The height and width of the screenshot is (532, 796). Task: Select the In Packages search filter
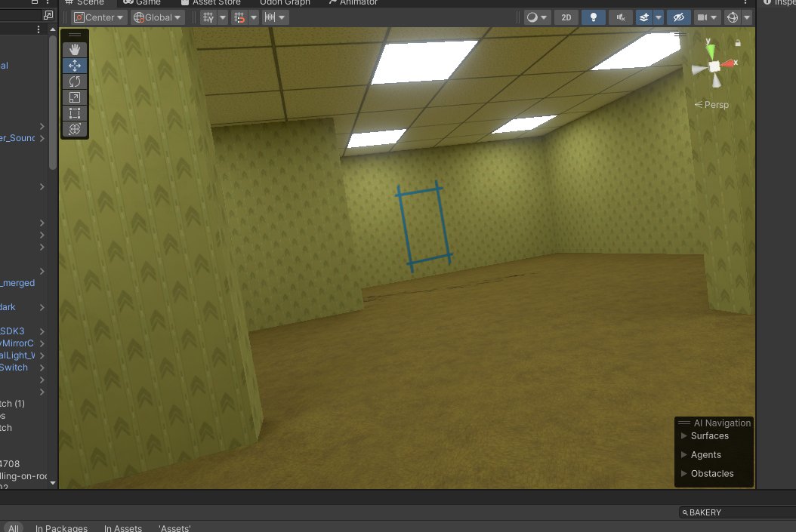[x=61, y=528]
